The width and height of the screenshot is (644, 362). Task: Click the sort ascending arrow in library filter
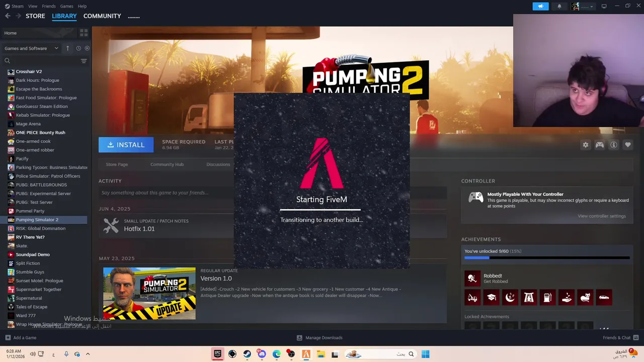tap(68, 48)
